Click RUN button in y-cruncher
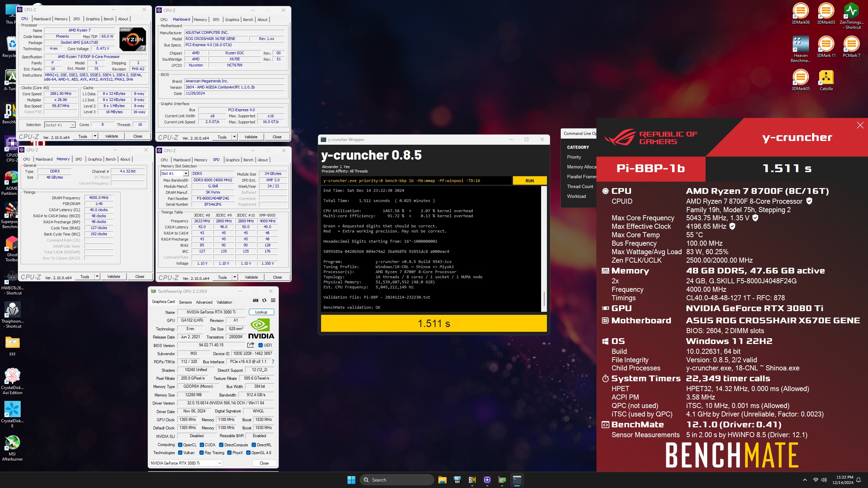Viewport: 868px width, 488px height. click(x=530, y=181)
